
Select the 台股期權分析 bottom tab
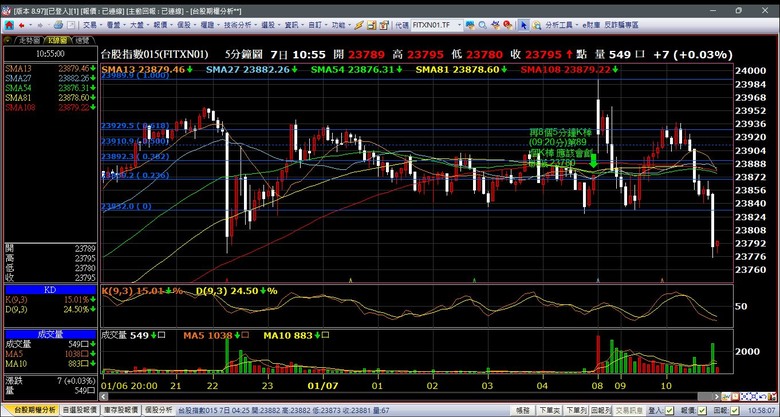tap(35, 410)
